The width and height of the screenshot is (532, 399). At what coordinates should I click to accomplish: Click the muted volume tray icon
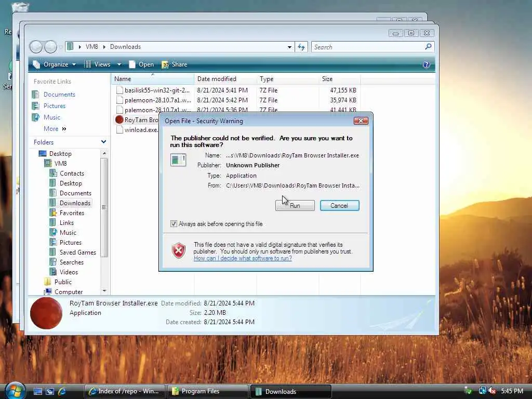[x=493, y=391]
